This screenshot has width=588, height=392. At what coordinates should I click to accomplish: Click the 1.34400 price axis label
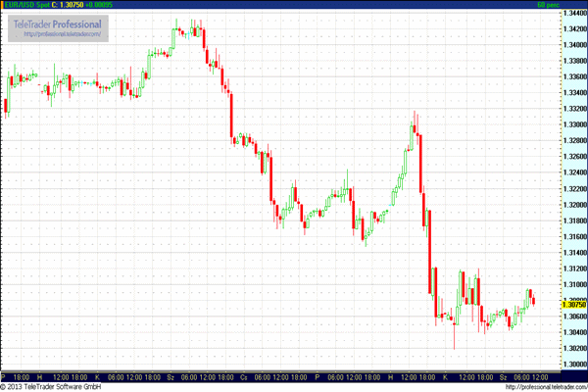pyautogui.click(x=572, y=13)
